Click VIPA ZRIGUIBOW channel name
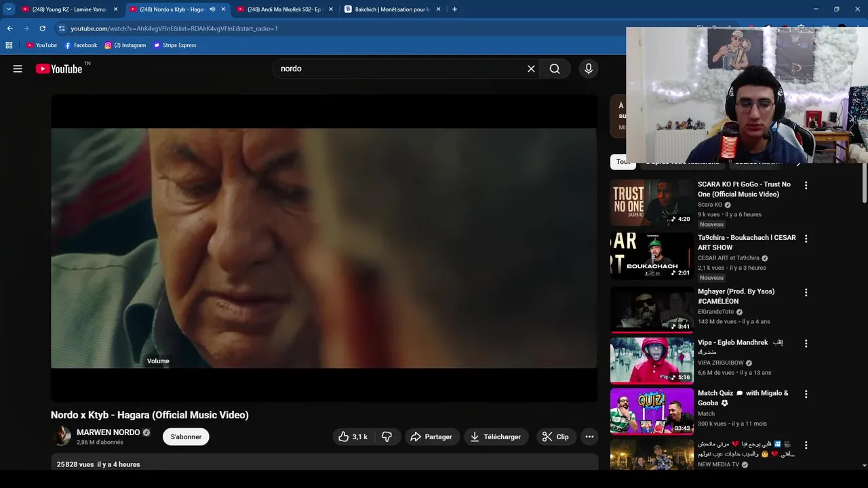 coord(720,363)
